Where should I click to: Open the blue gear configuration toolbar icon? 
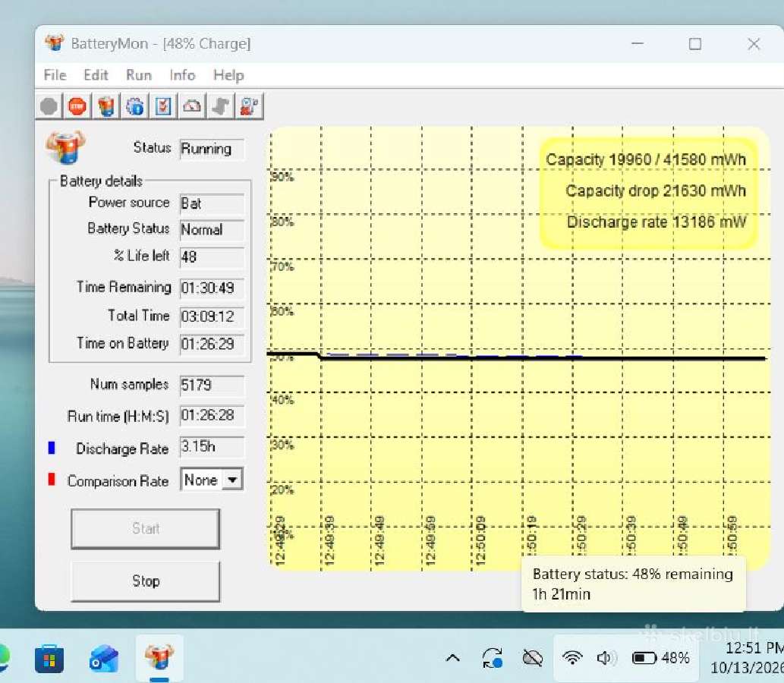point(134,106)
